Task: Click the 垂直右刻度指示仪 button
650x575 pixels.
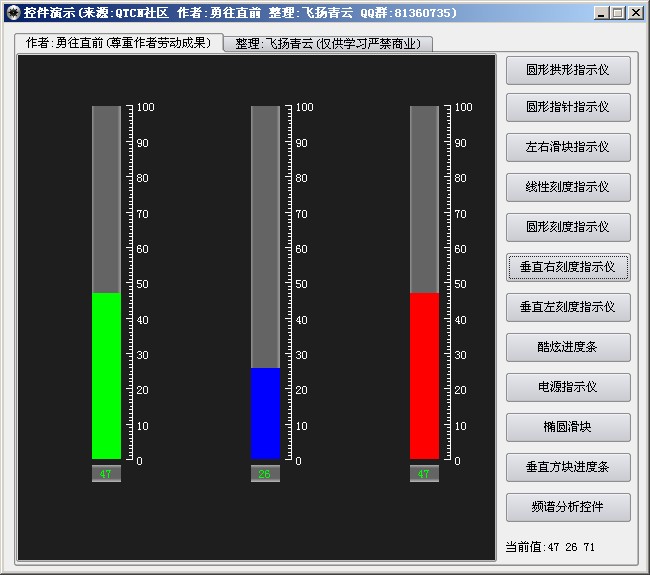Action: (568, 267)
